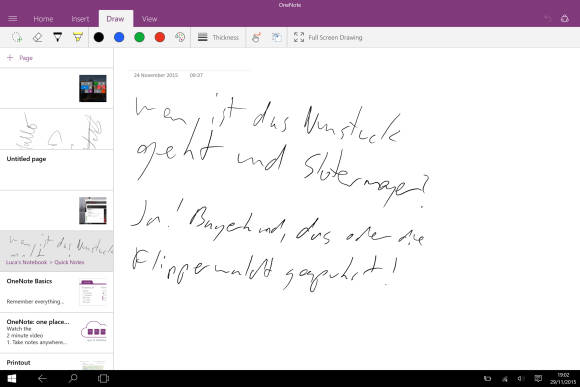Add a new Page
Viewport: 580px width, 387px height.
[x=20, y=58]
